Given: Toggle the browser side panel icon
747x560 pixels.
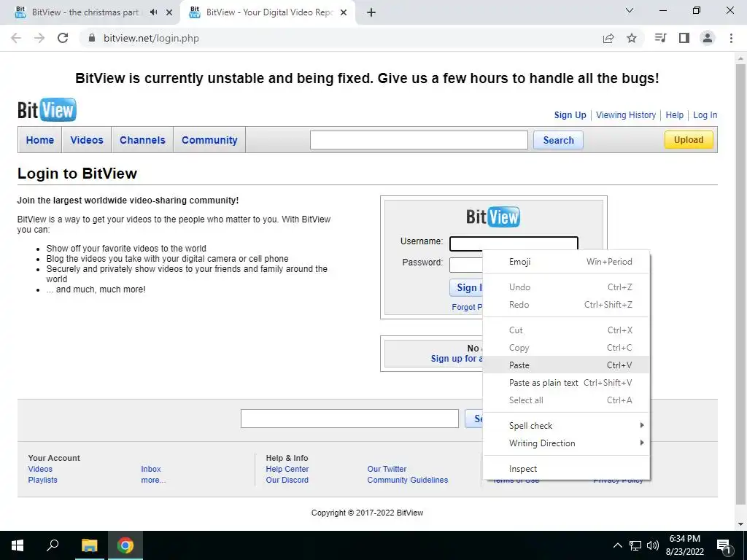Looking at the screenshot, I should coord(684,38).
